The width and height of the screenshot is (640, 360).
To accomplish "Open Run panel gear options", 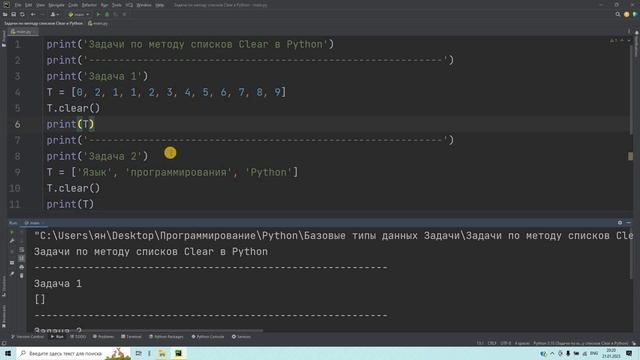I will point(620,223).
